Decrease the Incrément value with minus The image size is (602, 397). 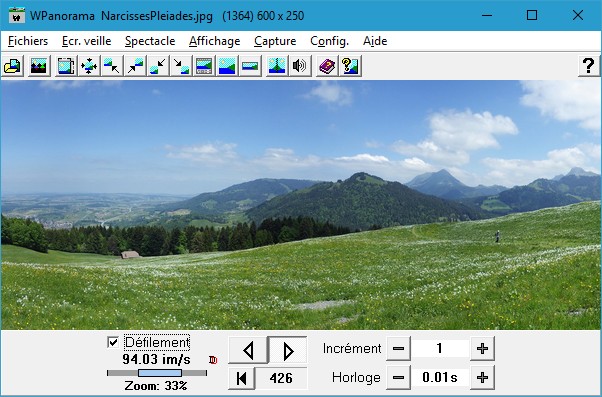pos(399,349)
